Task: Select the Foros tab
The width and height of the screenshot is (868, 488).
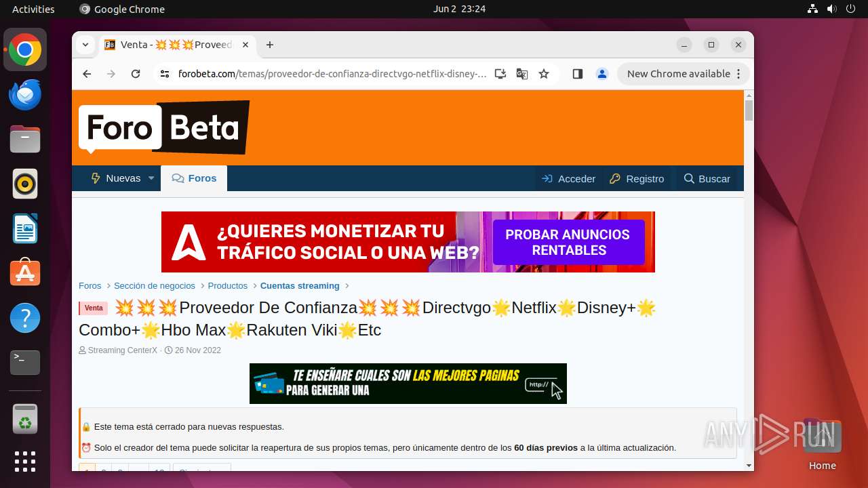Action: coord(194,178)
